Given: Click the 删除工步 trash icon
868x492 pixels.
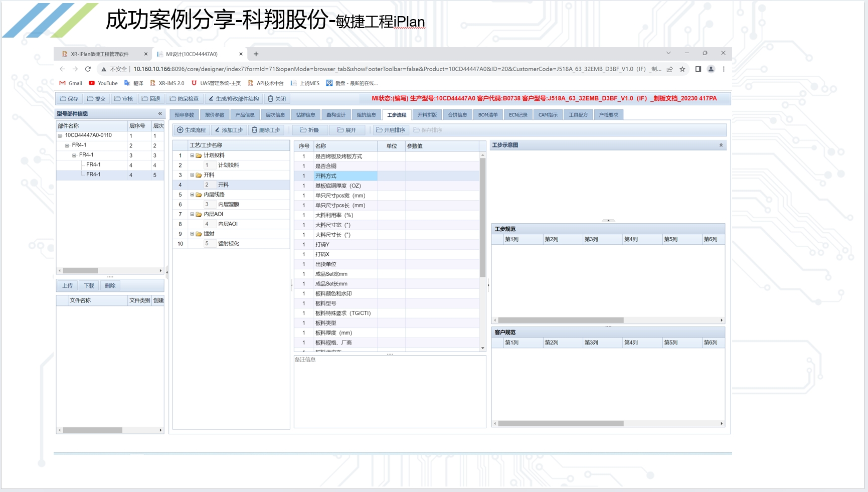Looking at the screenshot, I should click(254, 130).
